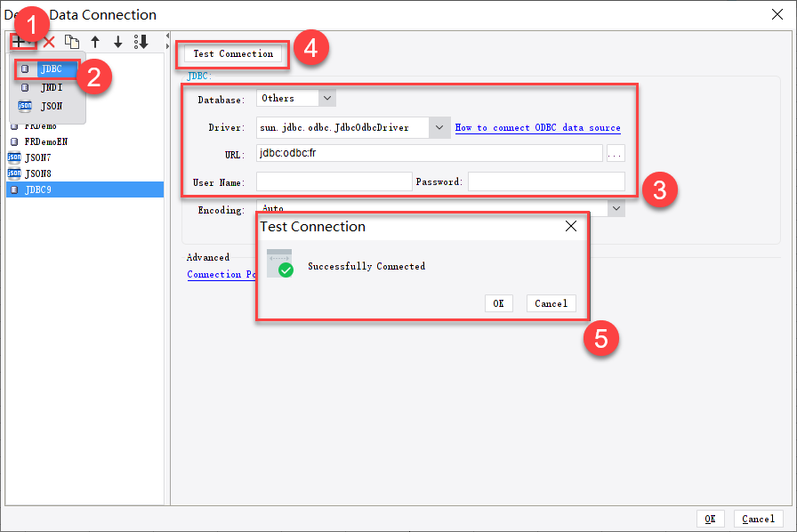This screenshot has height=532, width=797.
Task: Click the json icon next to JSON in menu
Action: pos(27,106)
